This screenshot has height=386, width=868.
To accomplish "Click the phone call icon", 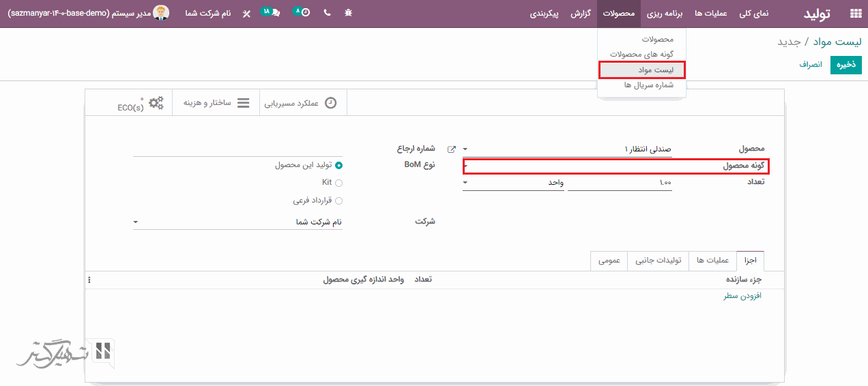I will (x=328, y=13).
